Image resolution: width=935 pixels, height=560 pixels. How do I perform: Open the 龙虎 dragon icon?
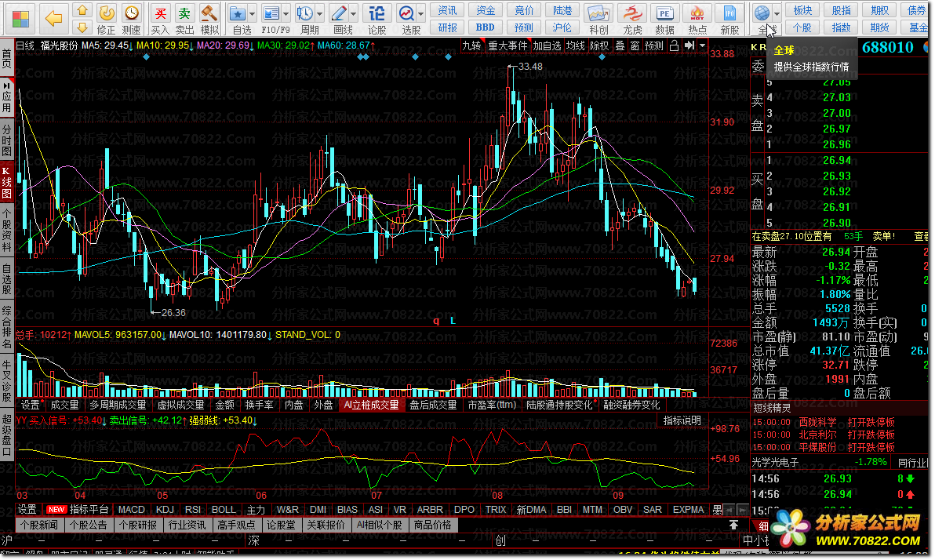632,13
